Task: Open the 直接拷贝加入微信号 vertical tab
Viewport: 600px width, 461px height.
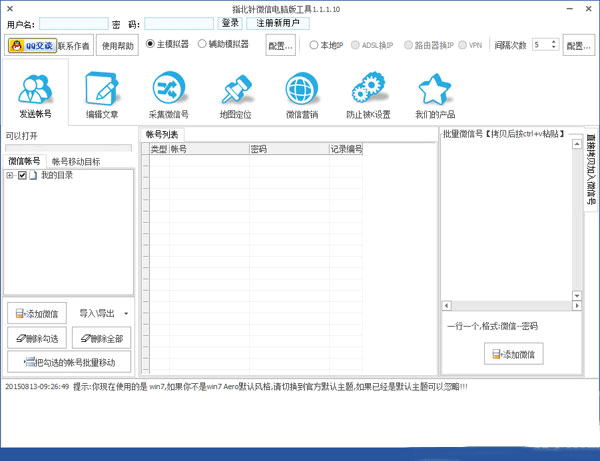Action: pos(591,169)
